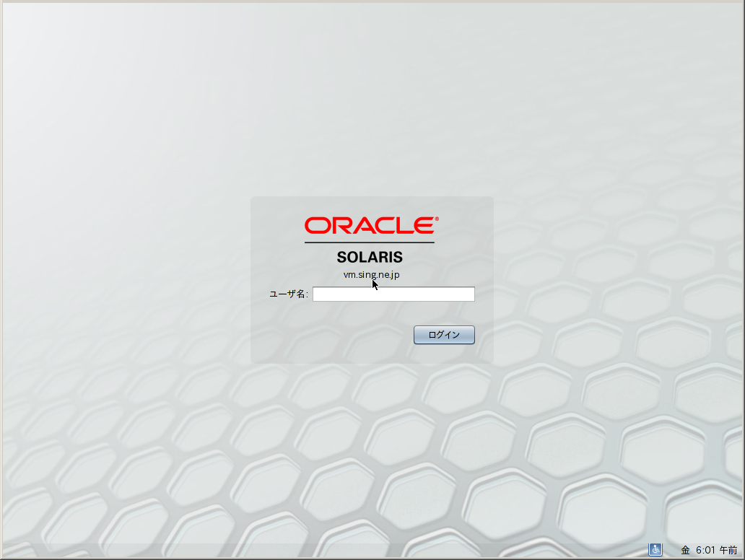Open the accessibility options icon
The height and width of the screenshot is (560, 745).
tap(655, 550)
